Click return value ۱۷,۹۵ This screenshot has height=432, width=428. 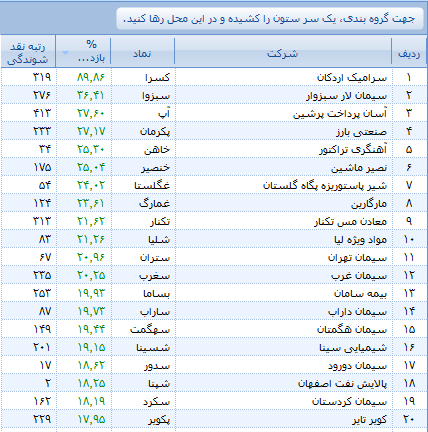91,420
